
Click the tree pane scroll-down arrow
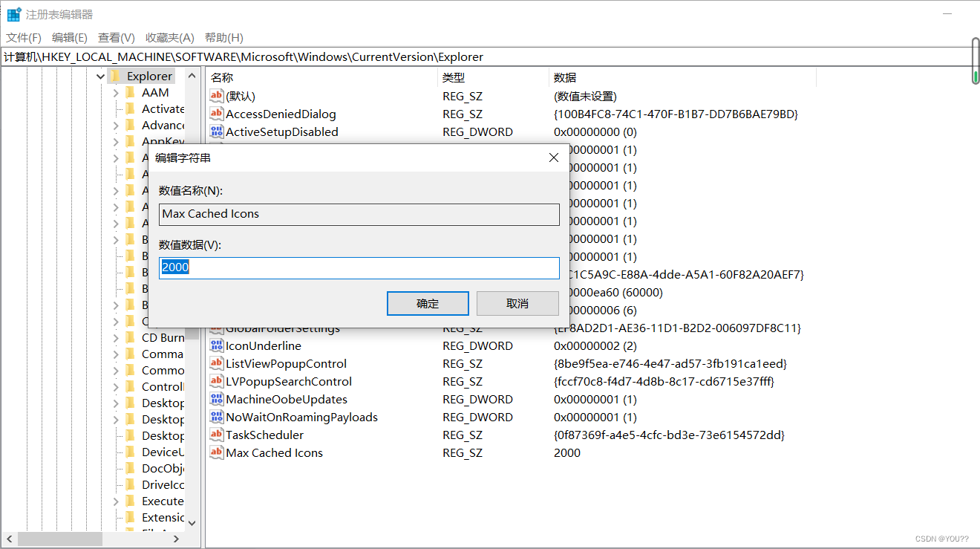click(x=192, y=522)
